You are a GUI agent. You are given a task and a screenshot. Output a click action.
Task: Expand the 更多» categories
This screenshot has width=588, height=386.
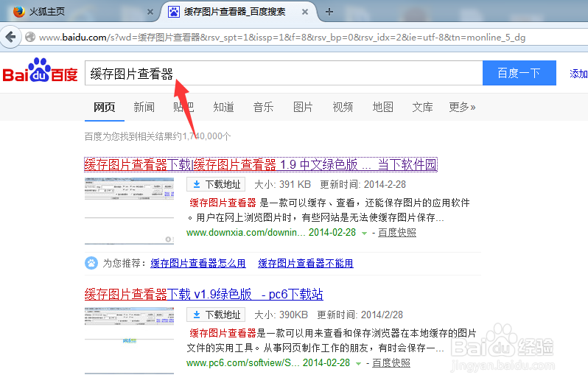[x=463, y=107]
